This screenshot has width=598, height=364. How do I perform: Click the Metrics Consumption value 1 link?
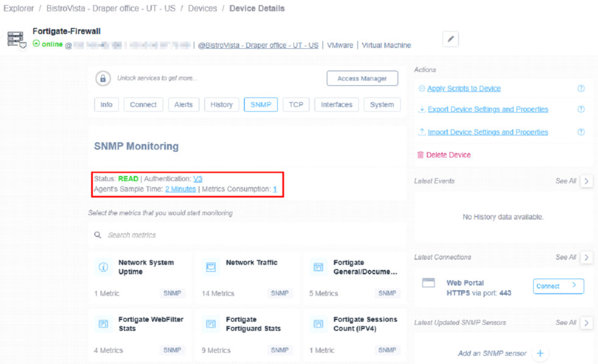[x=275, y=189]
